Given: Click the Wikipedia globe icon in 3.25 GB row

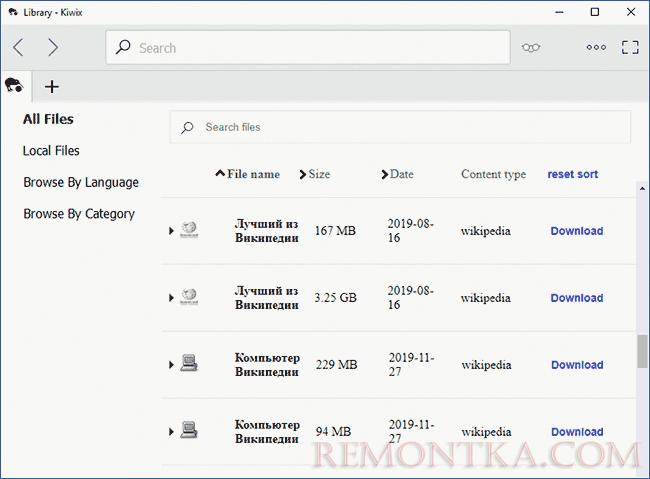Looking at the screenshot, I should coord(189,297).
